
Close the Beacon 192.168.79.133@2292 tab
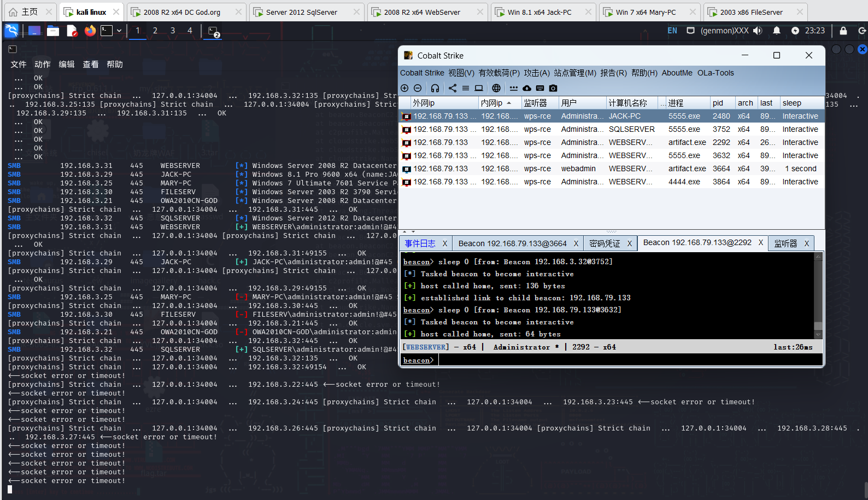[760, 242]
